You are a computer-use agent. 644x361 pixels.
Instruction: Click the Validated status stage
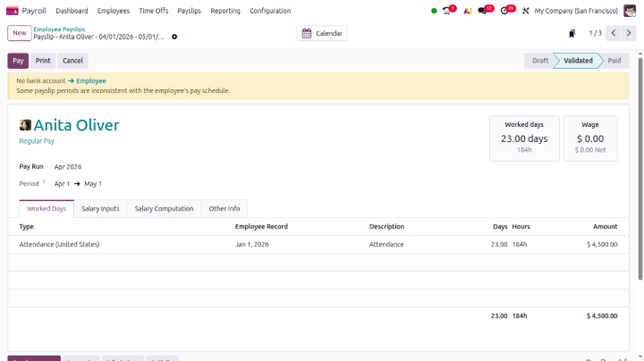click(578, 61)
